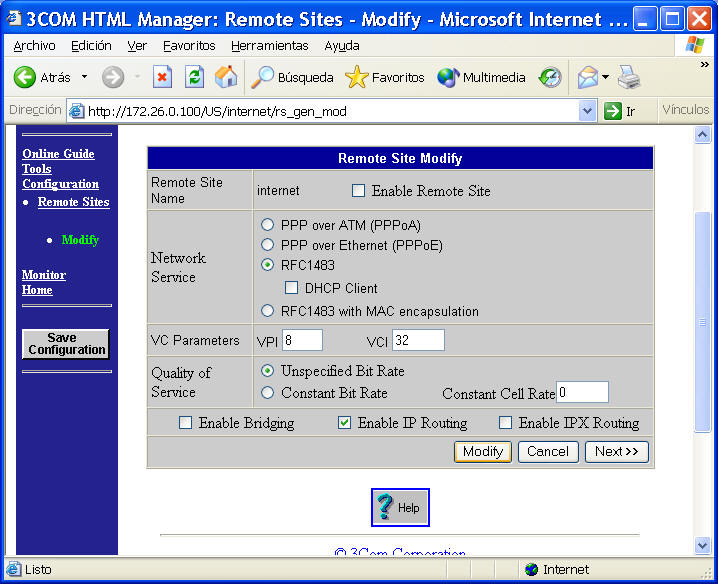
Task: Select PPP over ATM (PPPoA) option
Action: (x=267, y=225)
